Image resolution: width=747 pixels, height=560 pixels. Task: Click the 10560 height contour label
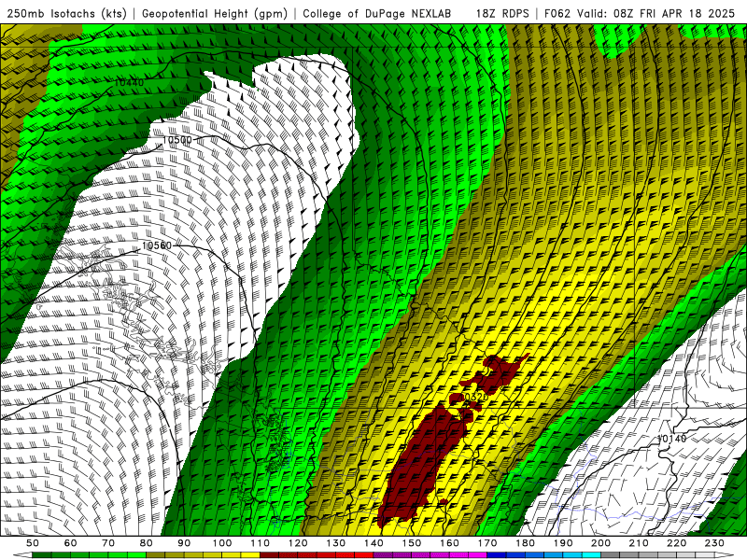157,245
